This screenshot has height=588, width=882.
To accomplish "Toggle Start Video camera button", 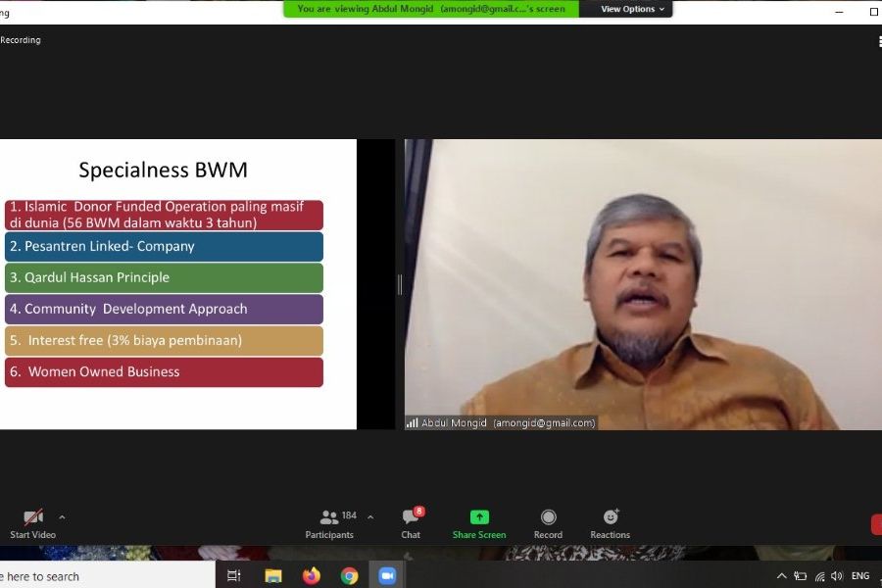I will click(32, 524).
